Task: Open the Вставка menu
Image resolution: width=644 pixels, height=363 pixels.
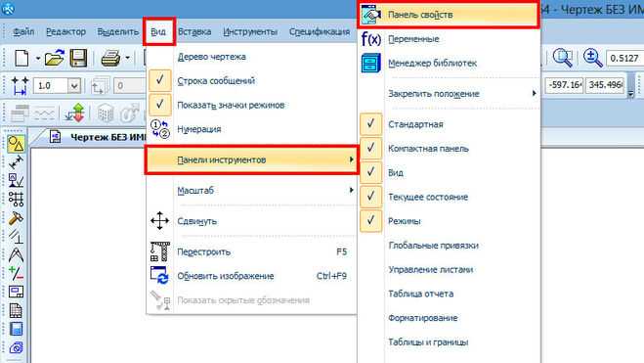Action: coord(194,31)
